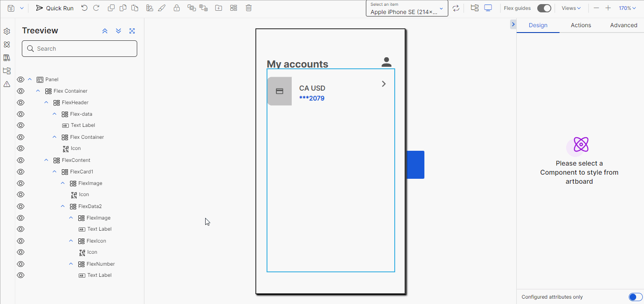Click the Quick Run button
Image resolution: width=644 pixels, height=304 pixels.
pyautogui.click(x=55, y=8)
